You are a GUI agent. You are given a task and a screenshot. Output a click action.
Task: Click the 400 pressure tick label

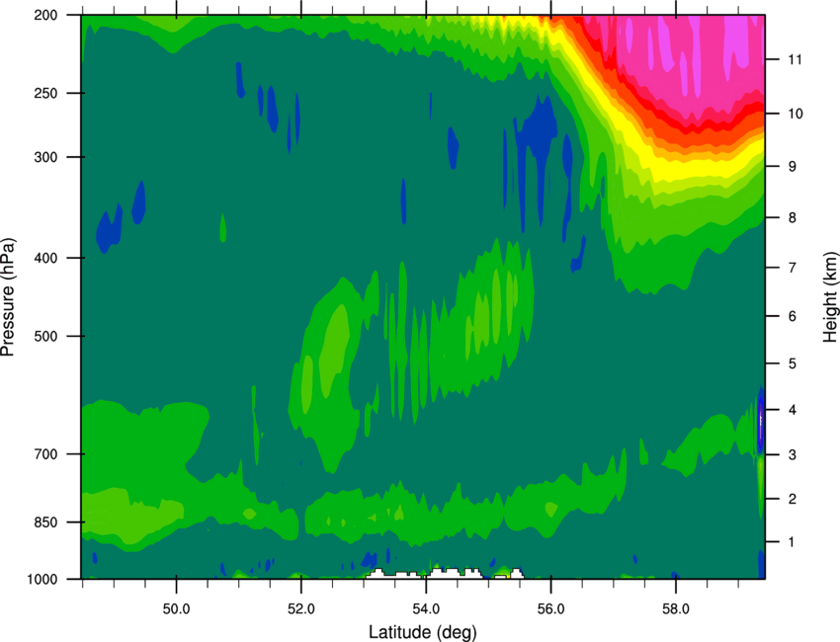tap(46, 258)
